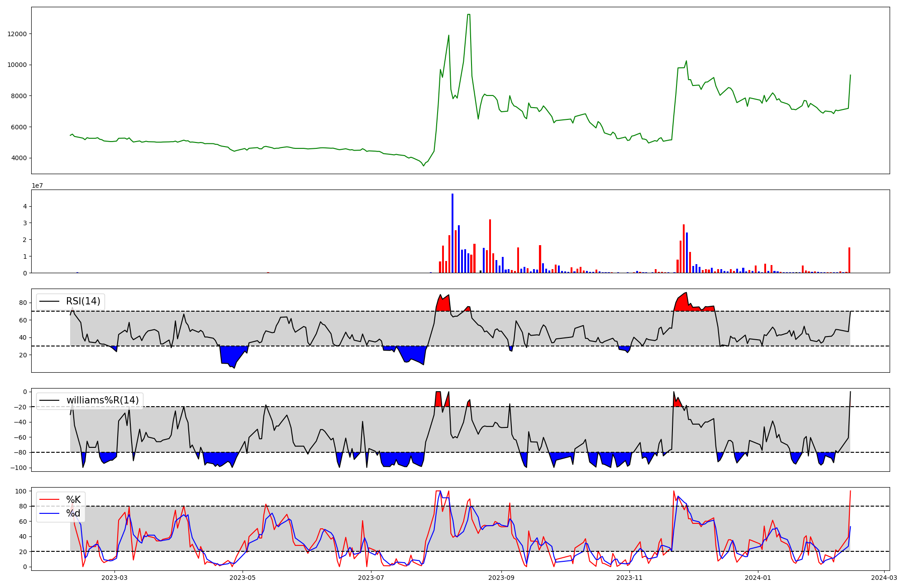Click the 4000 price axis tick label
The width and height of the screenshot is (905, 588).
[19, 158]
